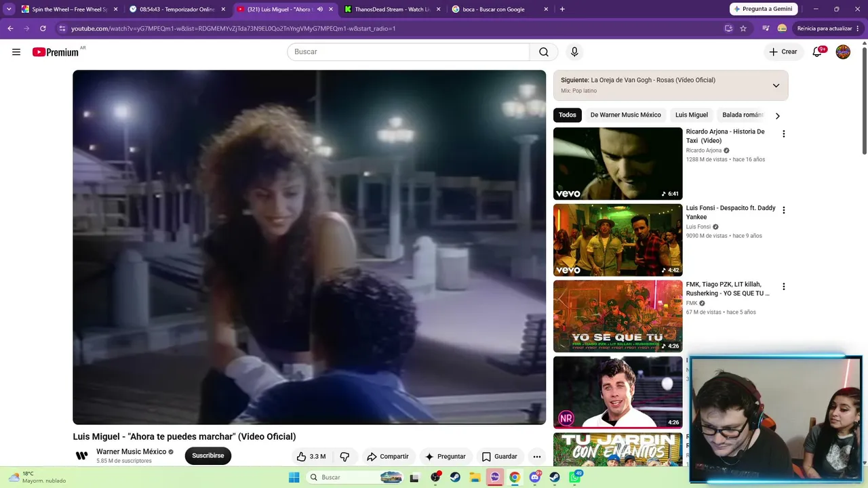Open the video thumbnail with NR badge
The height and width of the screenshot is (488, 868).
[x=618, y=392]
